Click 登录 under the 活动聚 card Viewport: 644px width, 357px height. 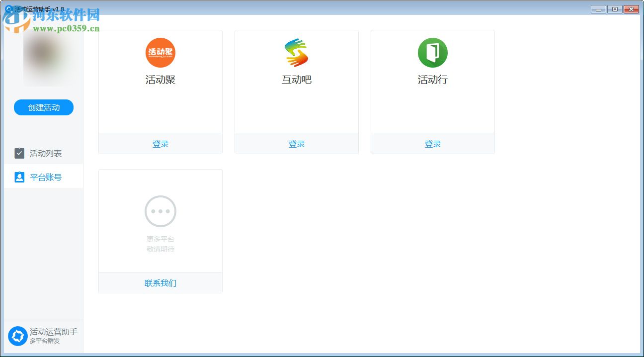point(160,144)
